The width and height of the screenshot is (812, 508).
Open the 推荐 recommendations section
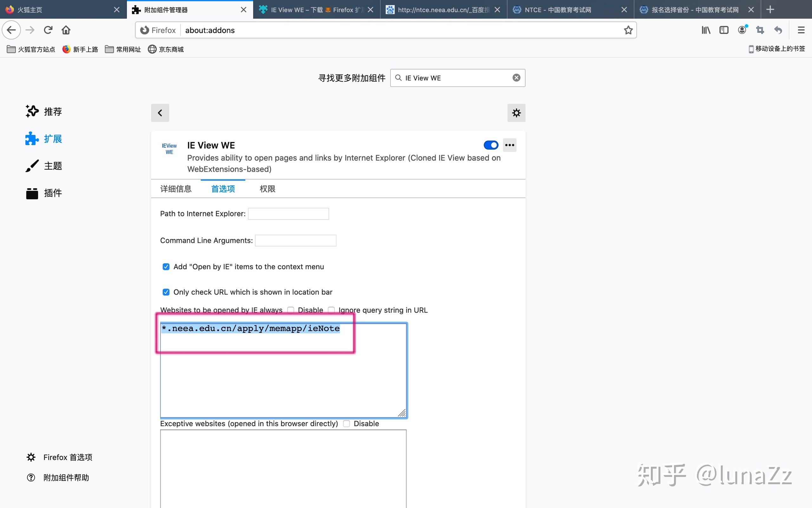tap(44, 111)
